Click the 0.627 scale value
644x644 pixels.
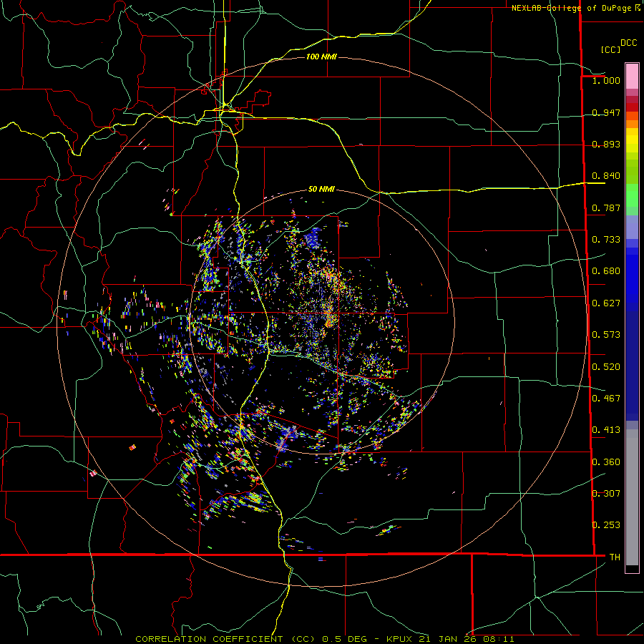pos(606,303)
